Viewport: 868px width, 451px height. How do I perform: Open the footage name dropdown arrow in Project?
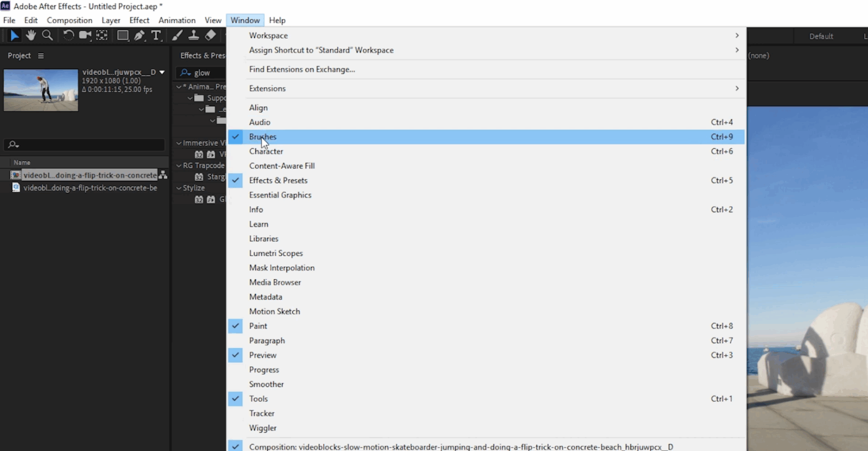pyautogui.click(x=162, y=72)
